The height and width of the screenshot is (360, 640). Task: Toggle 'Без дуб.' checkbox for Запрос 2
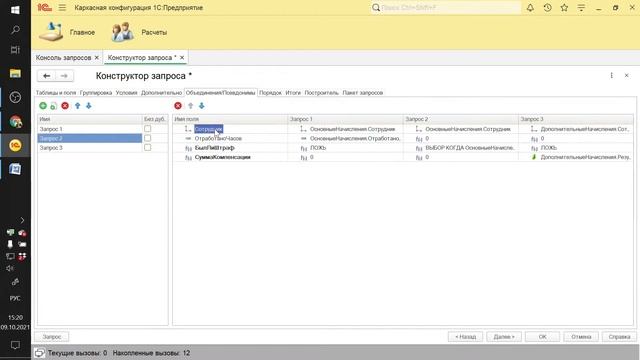click(x=147, y=138)
